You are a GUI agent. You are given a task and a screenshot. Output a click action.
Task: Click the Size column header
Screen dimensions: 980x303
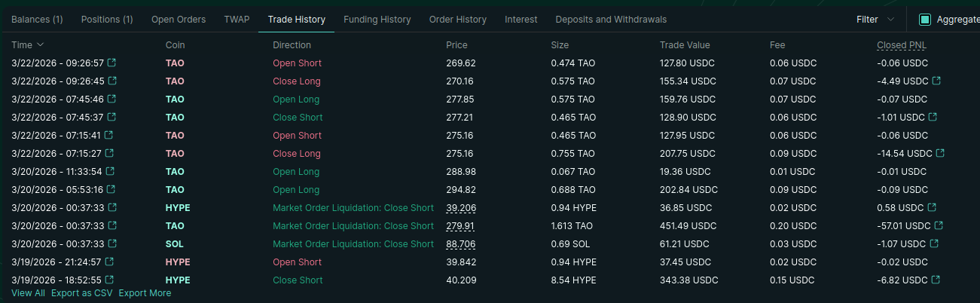pos(560,45)
